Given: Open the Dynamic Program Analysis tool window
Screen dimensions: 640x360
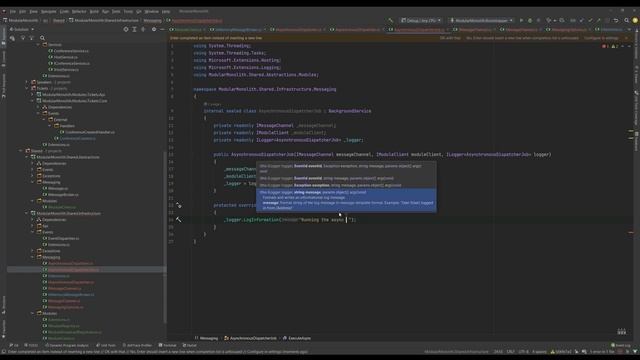Looking at the screenshot, I should click(67, 345).
